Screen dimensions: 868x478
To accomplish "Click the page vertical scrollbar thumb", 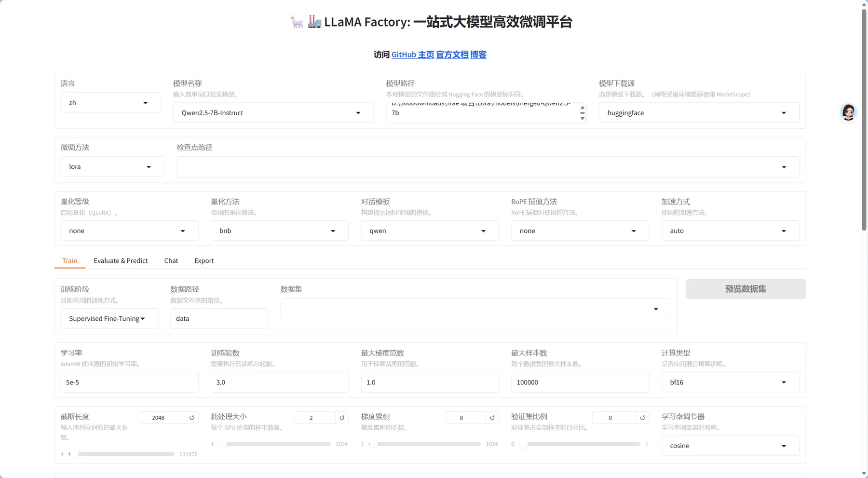I will [x=864, y=120].
